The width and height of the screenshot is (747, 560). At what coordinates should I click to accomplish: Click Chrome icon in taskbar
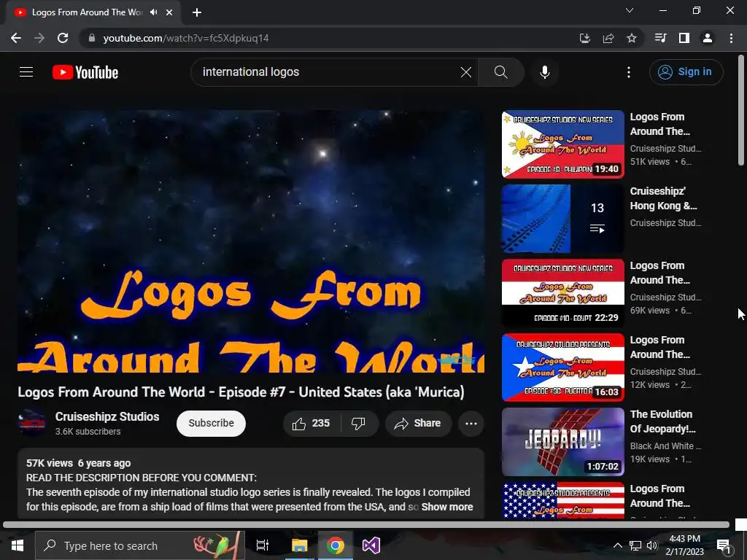[x=336, y=545]
